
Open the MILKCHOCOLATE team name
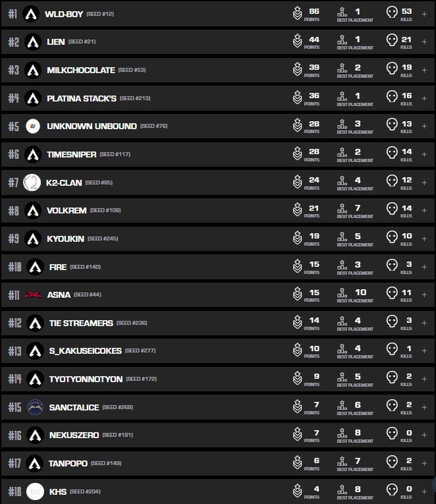[x=81, y=70]
